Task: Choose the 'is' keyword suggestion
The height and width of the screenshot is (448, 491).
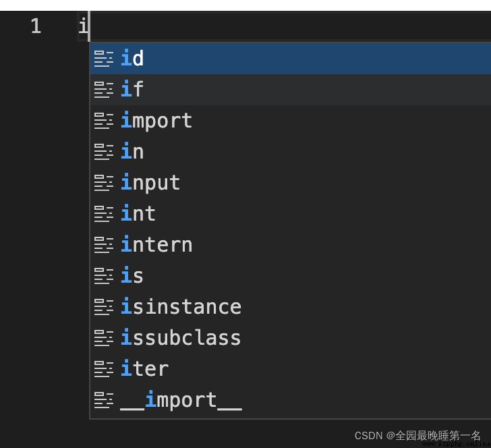Action: pyautogui.click(x=290, y=276)
